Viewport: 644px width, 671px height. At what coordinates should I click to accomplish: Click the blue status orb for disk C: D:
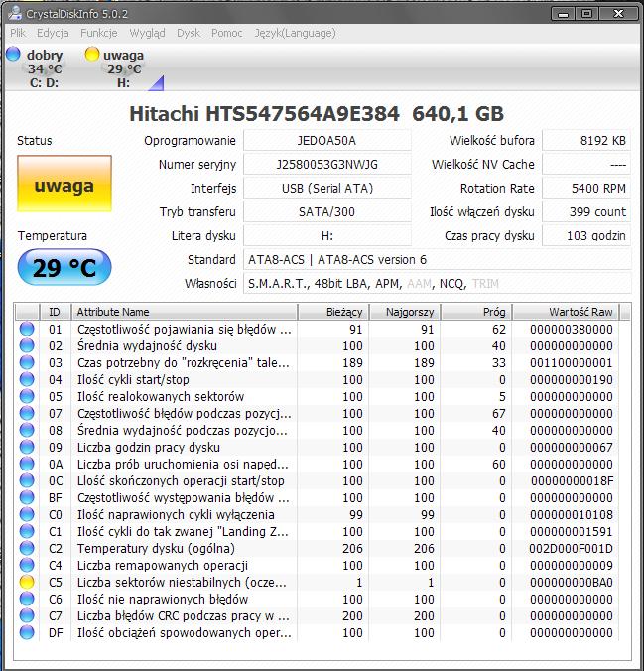pos(13,54)
